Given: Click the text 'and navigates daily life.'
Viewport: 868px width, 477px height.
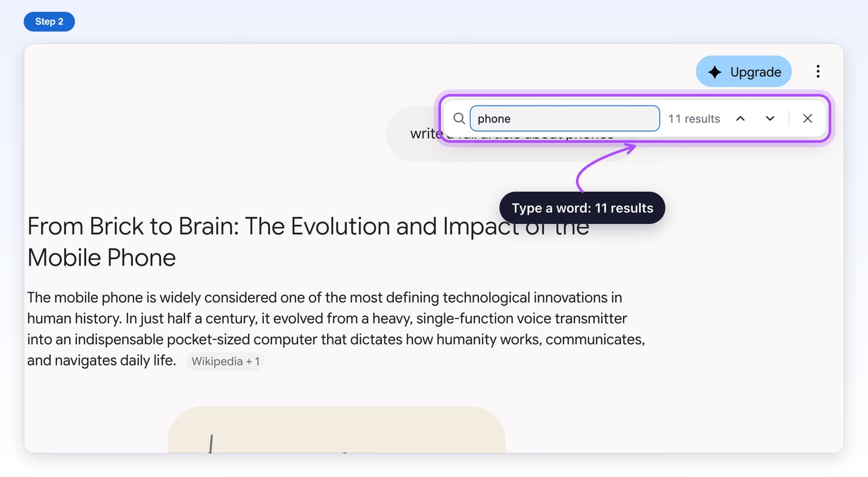Looking at the screenshot, I should point(102,360).
